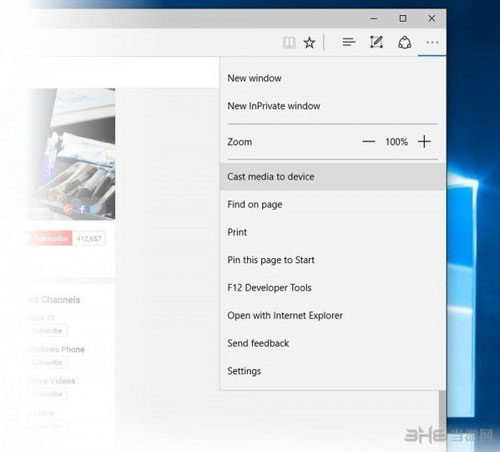Select Cast media to device

[x=333, y=177]
